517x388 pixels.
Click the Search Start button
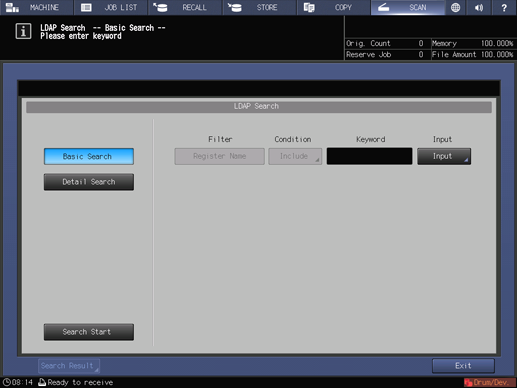89,332
